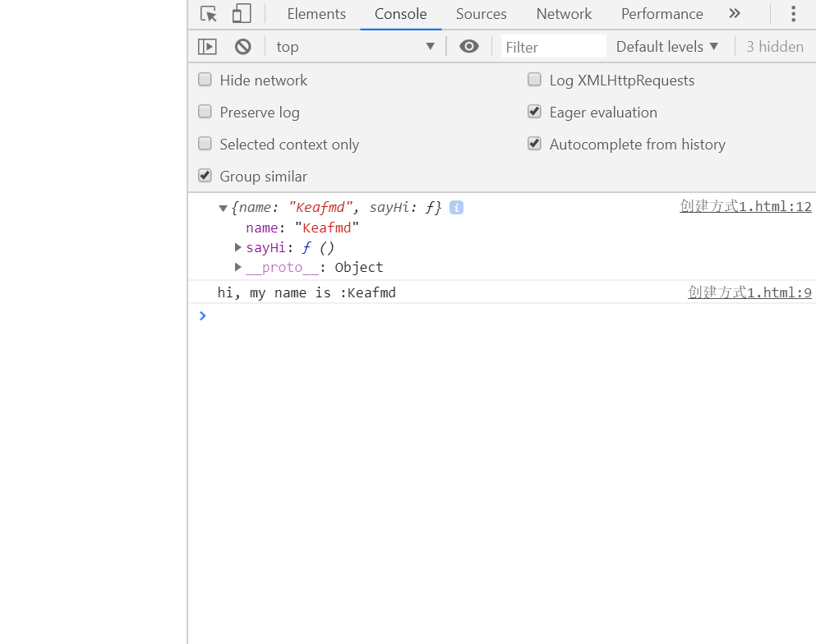The image size is (816, 644).
Task: Open source link 创建方式1.html:9
Action: (749, 292)
